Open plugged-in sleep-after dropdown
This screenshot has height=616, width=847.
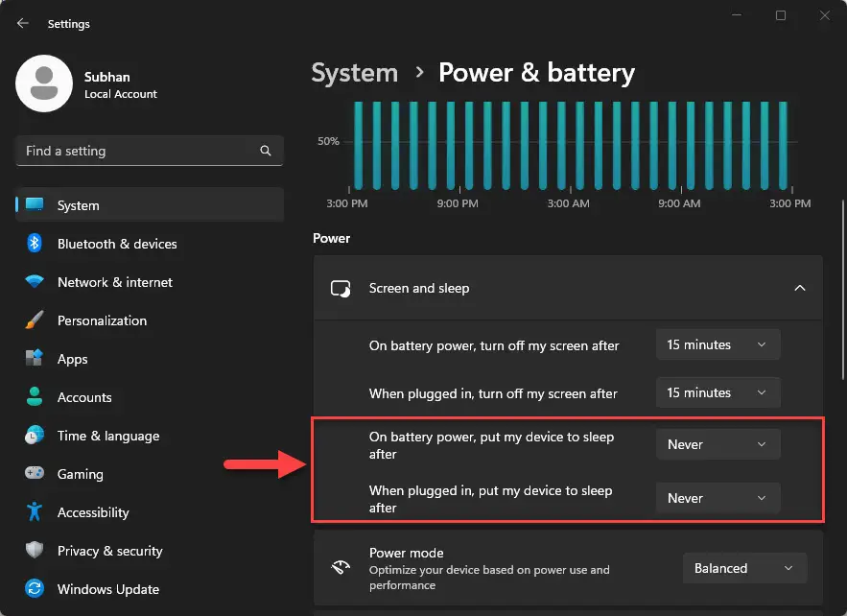[718, 498]
